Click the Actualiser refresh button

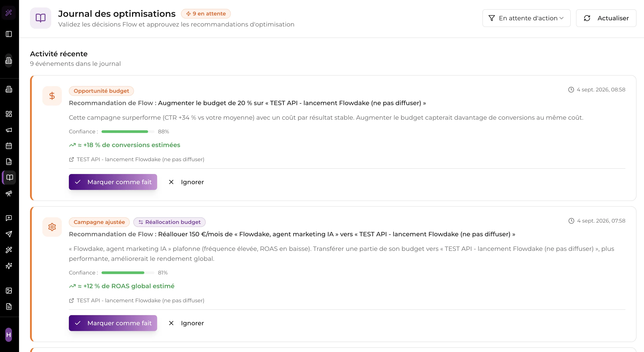pos(606,18)
